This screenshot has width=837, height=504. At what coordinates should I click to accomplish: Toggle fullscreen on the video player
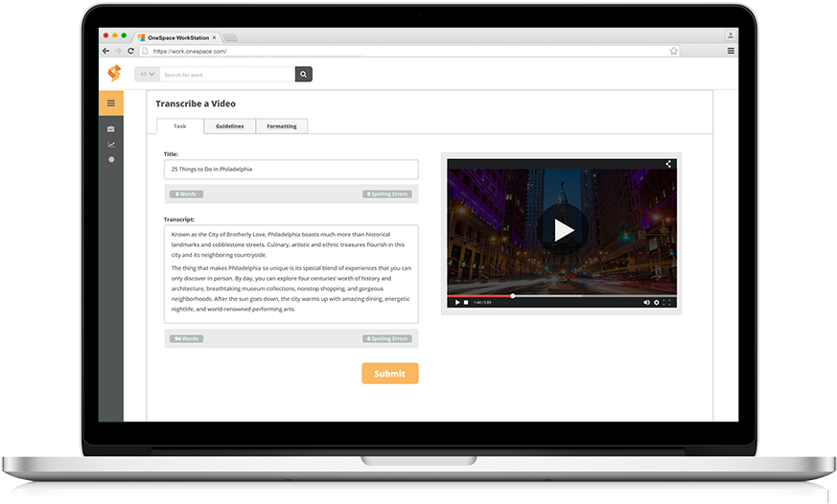click(x=668, y=303)
